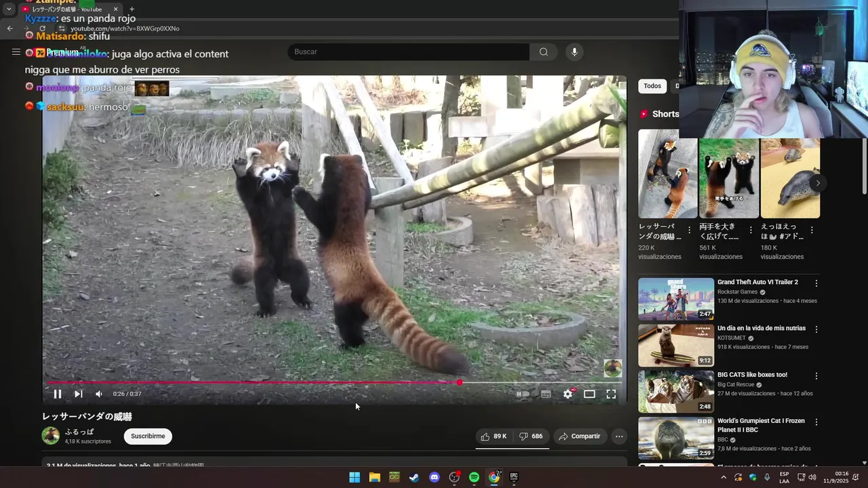Screen dimensions: 868x488
Task: Open the OBS Studio taskbar icon
Action: 454,477
